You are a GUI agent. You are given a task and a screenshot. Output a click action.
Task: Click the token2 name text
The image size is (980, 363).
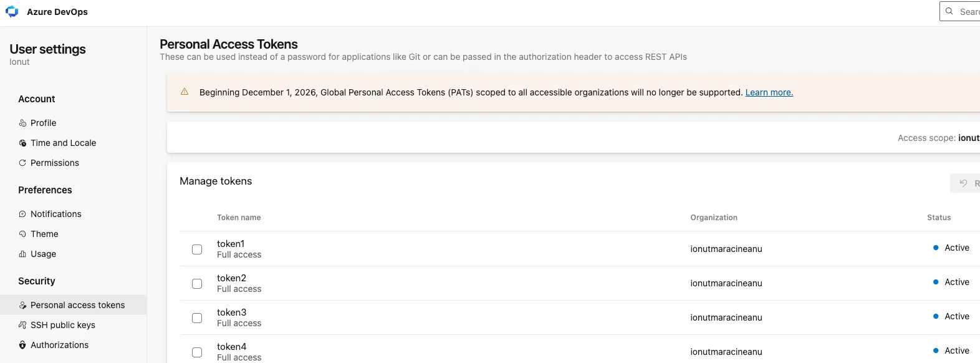coord(231,278)
